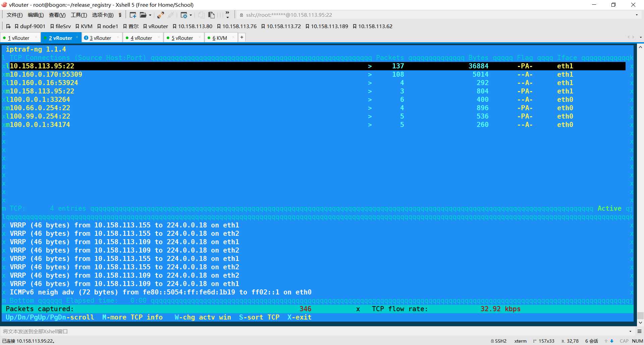
Task: Click the Paste clipboard icon
Action: (x=211, y=15)
